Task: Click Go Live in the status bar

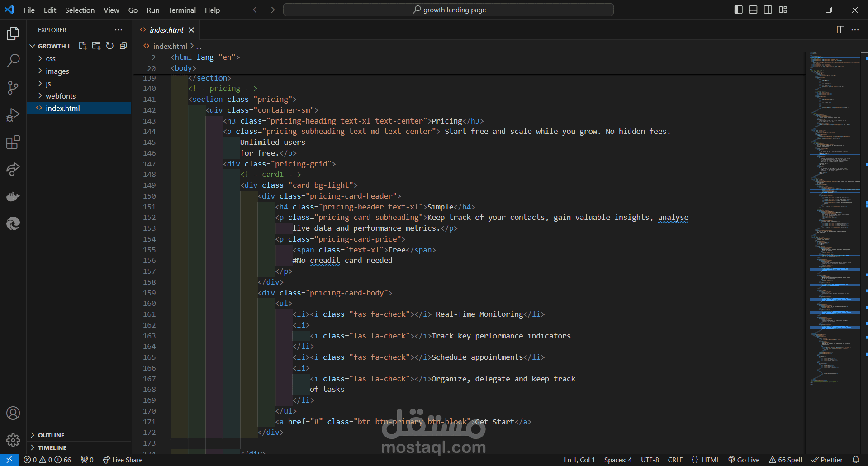Action: click(744, 460)
